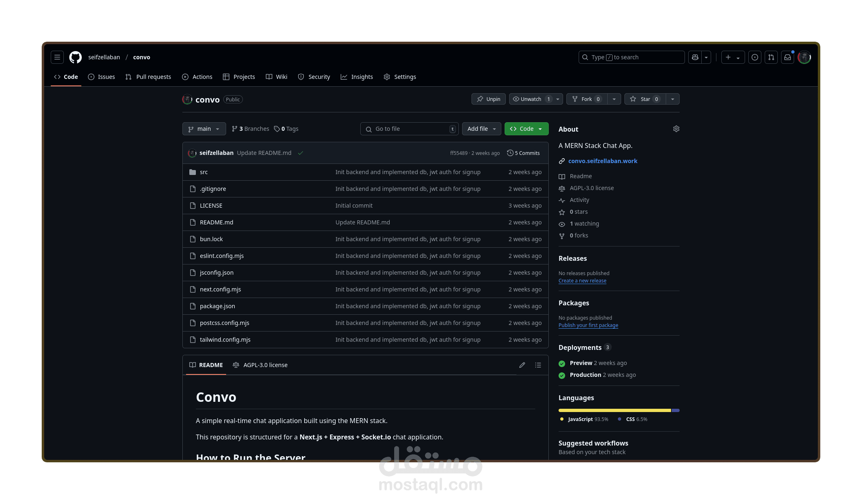The width and height of the screenshot is (862, 504).
Task: Open About section settings gear
Action: 676,129
